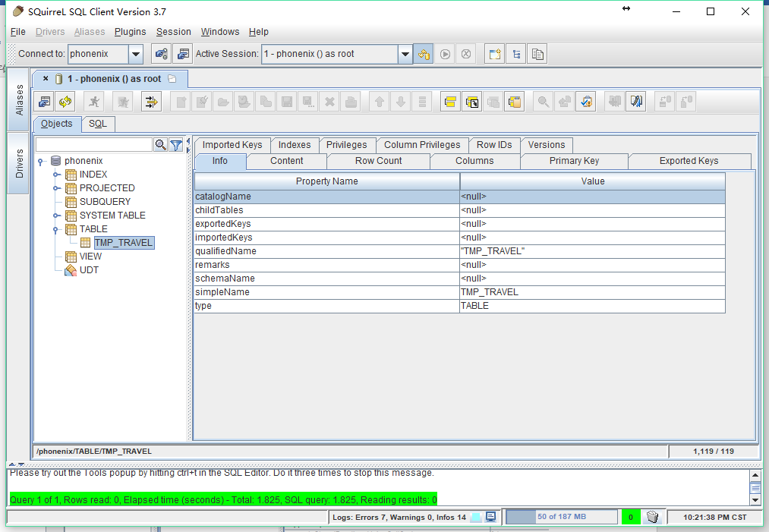The height and width of the screenshot is (532, 769).
Task: Click the greyed-out up arrow icon
Action: pyautogui.click(x=379, y=102)
